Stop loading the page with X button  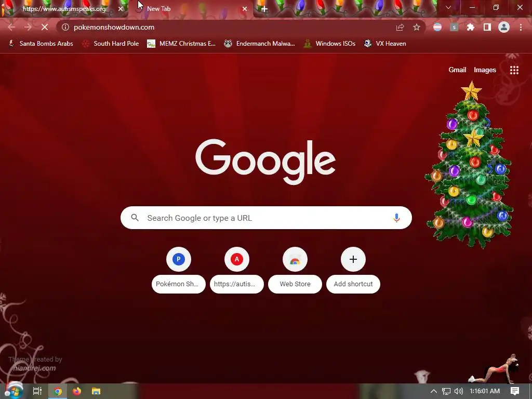(45, 27)
